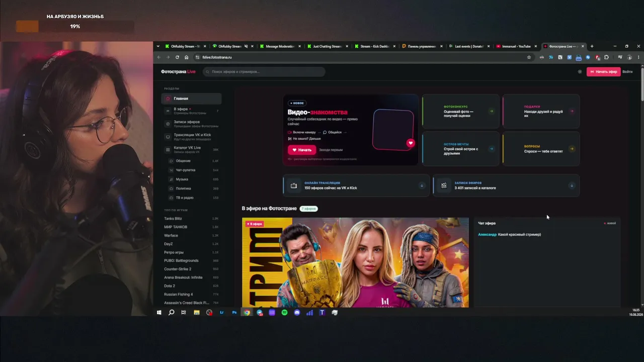The height and width of the screenshot is (362, 644).
Task: Open the Остров мечты card arrow
Action: (491, 149)
